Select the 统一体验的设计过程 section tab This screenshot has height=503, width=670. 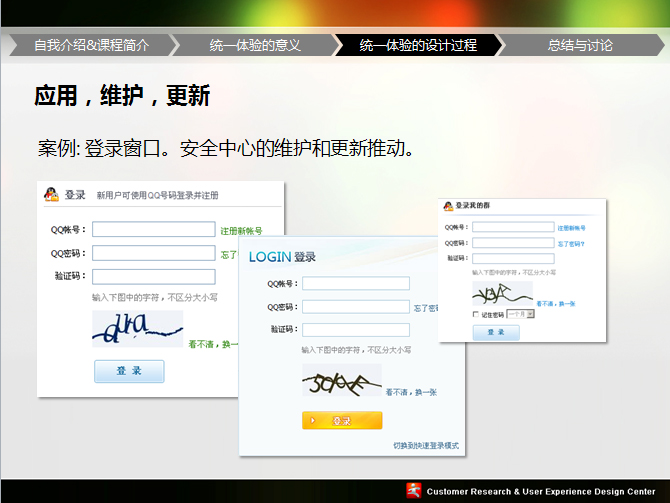pos(418,45)
